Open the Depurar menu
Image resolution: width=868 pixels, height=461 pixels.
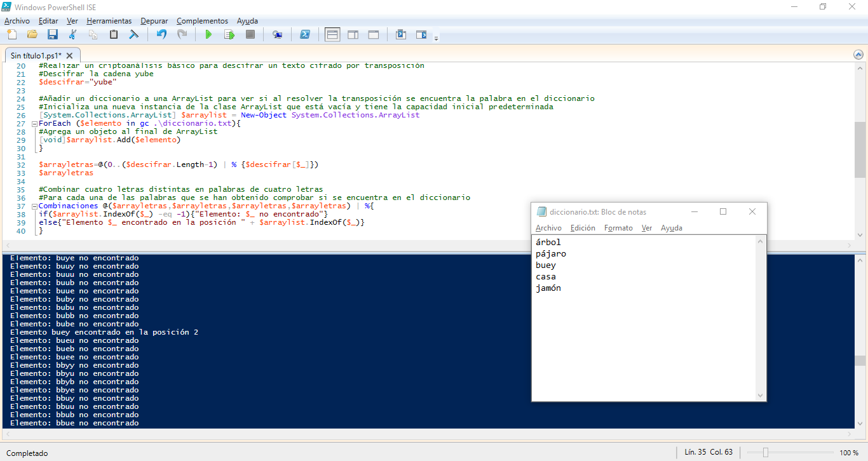tap(154, 21)
